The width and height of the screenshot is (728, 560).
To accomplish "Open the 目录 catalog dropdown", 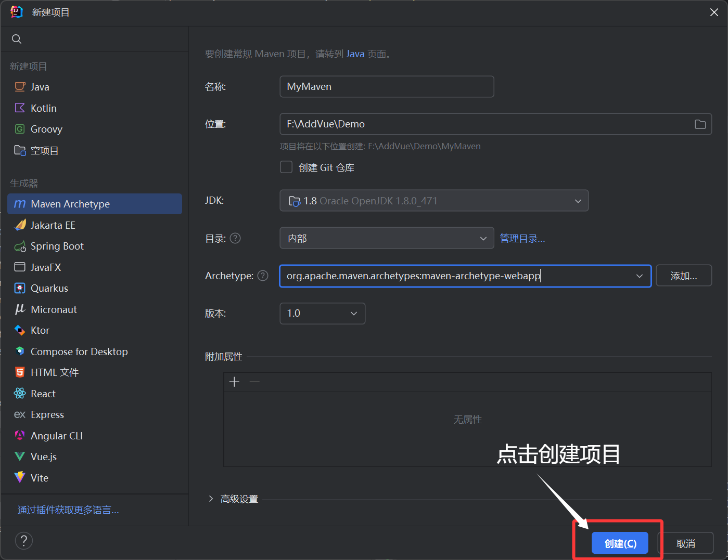I will tap(386, 238).
